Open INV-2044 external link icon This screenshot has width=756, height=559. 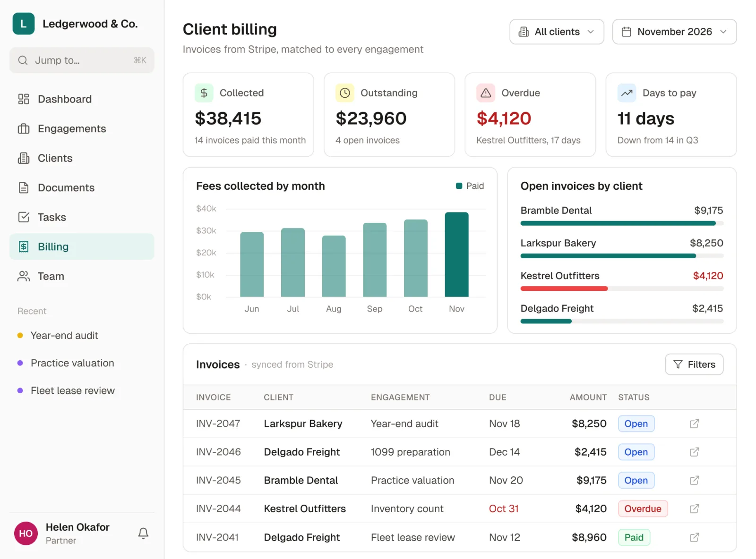pyautogui.click(x=694, y=508)
